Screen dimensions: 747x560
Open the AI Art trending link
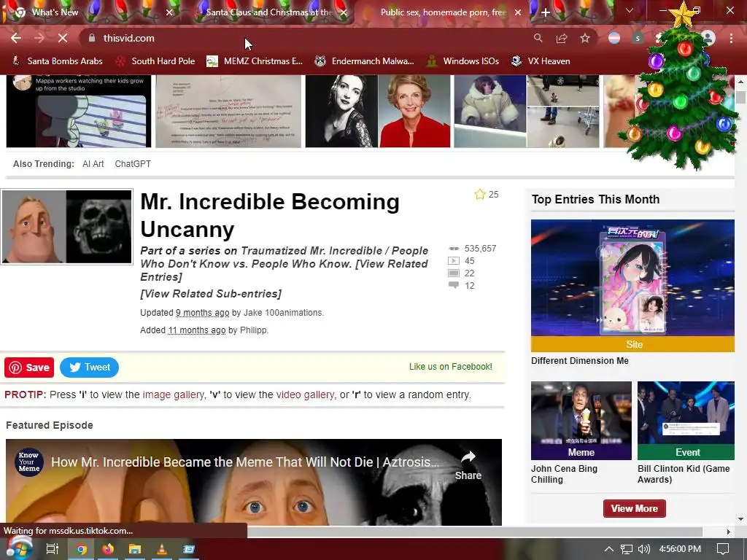93,164
